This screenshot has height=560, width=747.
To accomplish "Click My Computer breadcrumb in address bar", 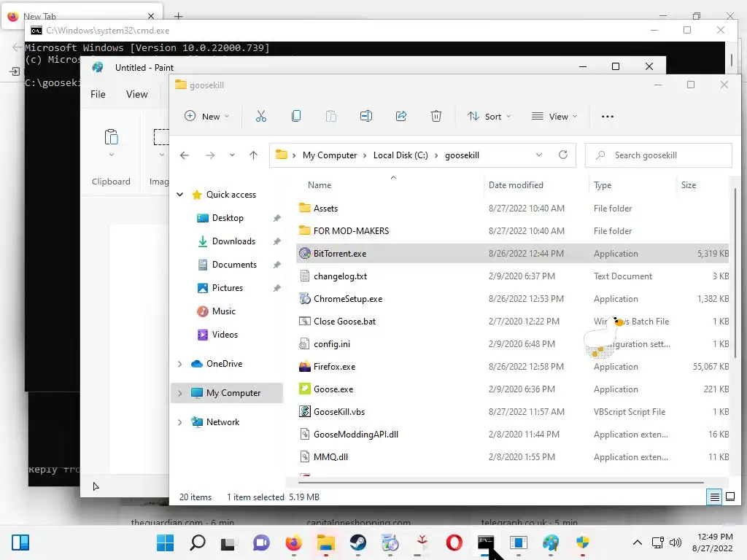I will pos(330,155).
